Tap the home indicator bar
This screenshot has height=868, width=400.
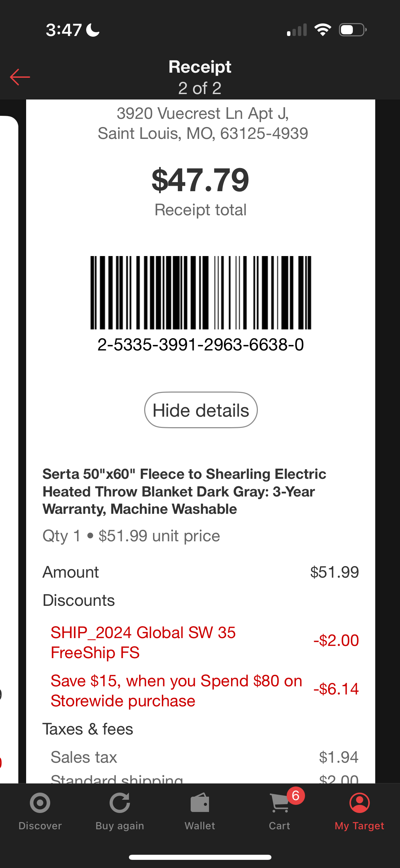200,857
